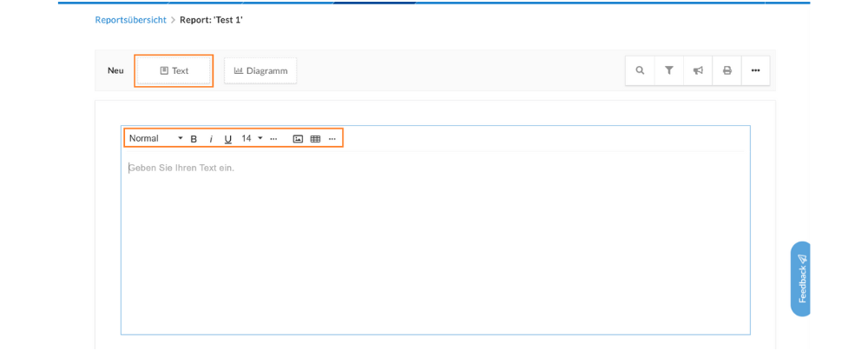The width and height of the screenshot is (868, 351).
Task: Open more insert options after table icon
Action: [x=332, y=139]
